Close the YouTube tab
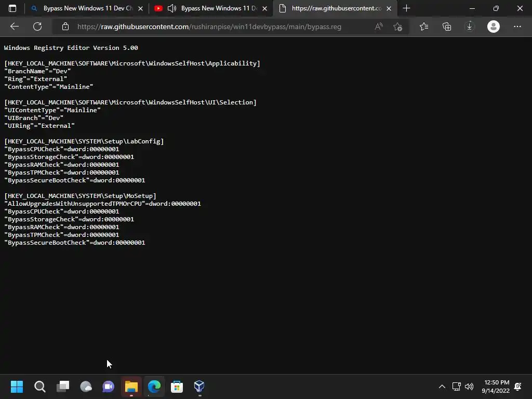The width and height of the screenshot is (532, 399). tap(264, 8)
